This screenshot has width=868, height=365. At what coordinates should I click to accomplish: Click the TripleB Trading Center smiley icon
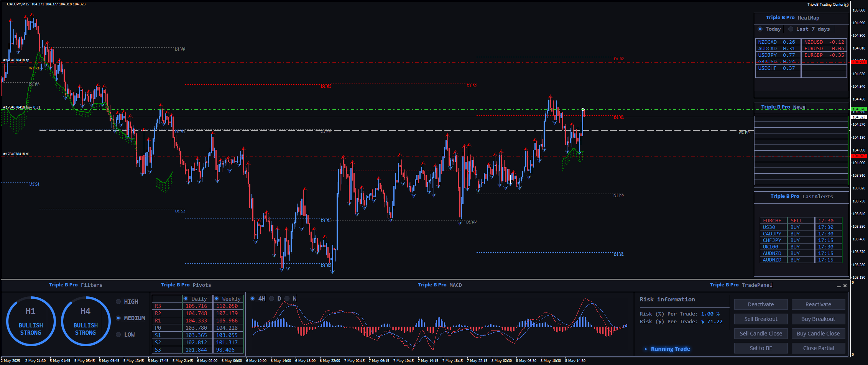click(846, 5)
